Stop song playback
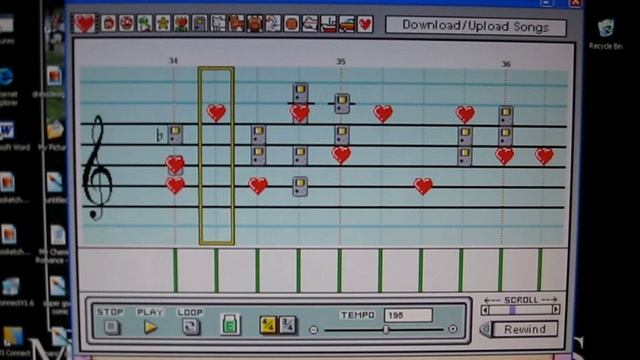The width and height of the screenshot is (640, 360). [x=111, y=327]
